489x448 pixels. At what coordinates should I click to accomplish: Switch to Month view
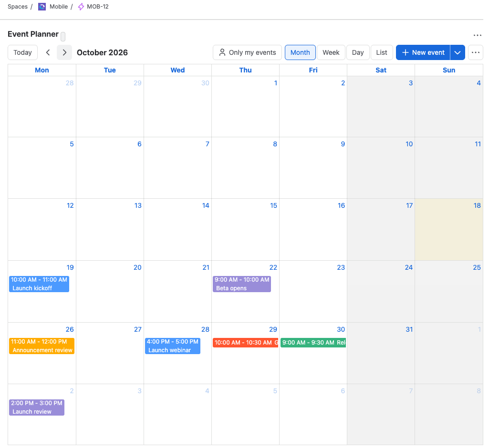(300, 52)
